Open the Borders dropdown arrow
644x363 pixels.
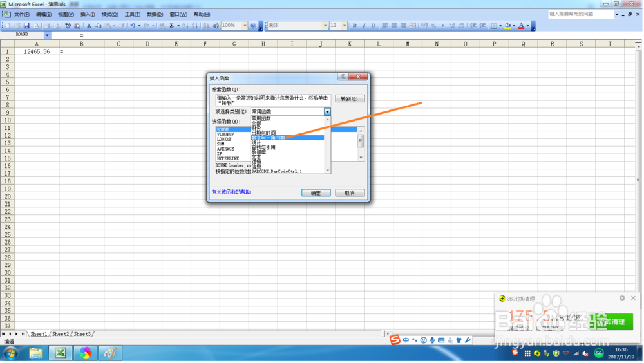click(500, 26)
